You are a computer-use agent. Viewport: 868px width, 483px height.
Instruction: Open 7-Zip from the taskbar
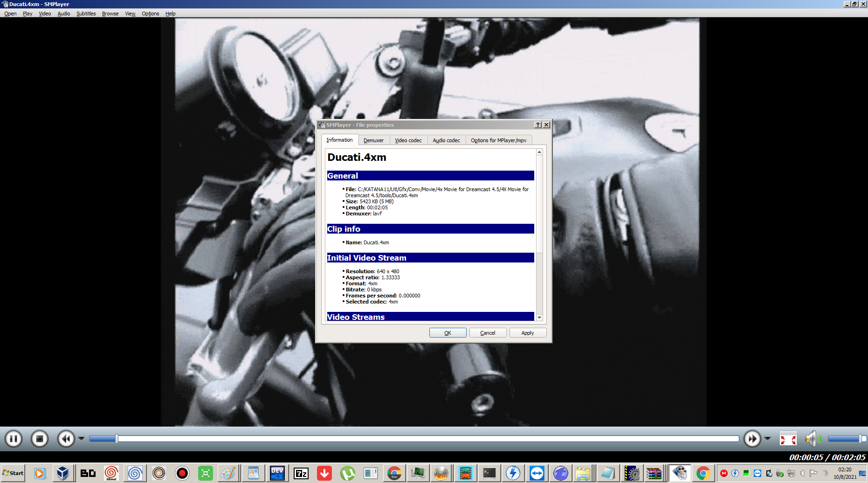pos(301,474)
